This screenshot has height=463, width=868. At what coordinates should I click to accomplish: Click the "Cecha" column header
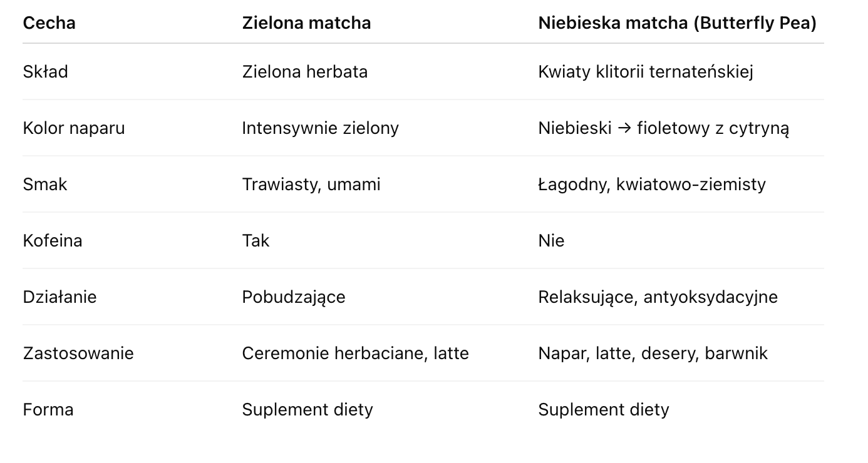[49, 23]
